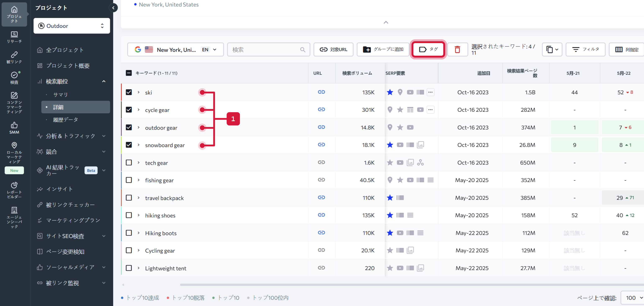The width and height of the screenshot is (644, 306).
Task: Check the tech gear checkbox
Action: pos(129,162)
